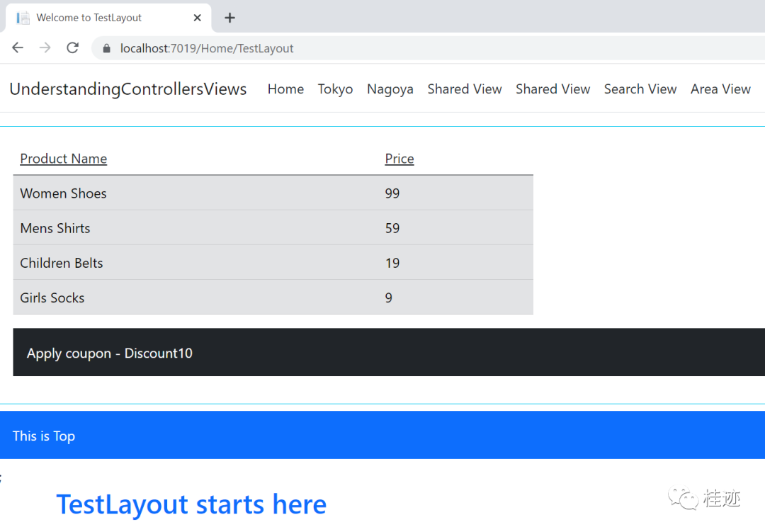Open a new tab with plus icon
765x532 pixels.
click(229, 18)
